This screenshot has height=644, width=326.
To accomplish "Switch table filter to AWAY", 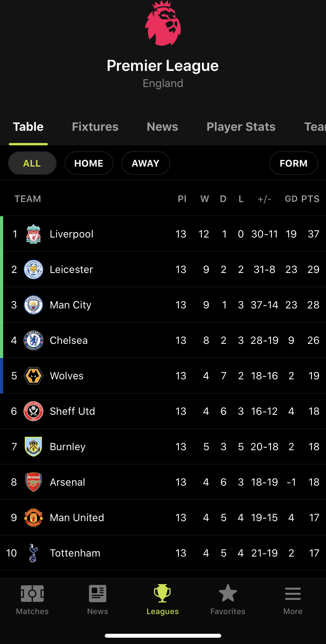I will 145,163.
